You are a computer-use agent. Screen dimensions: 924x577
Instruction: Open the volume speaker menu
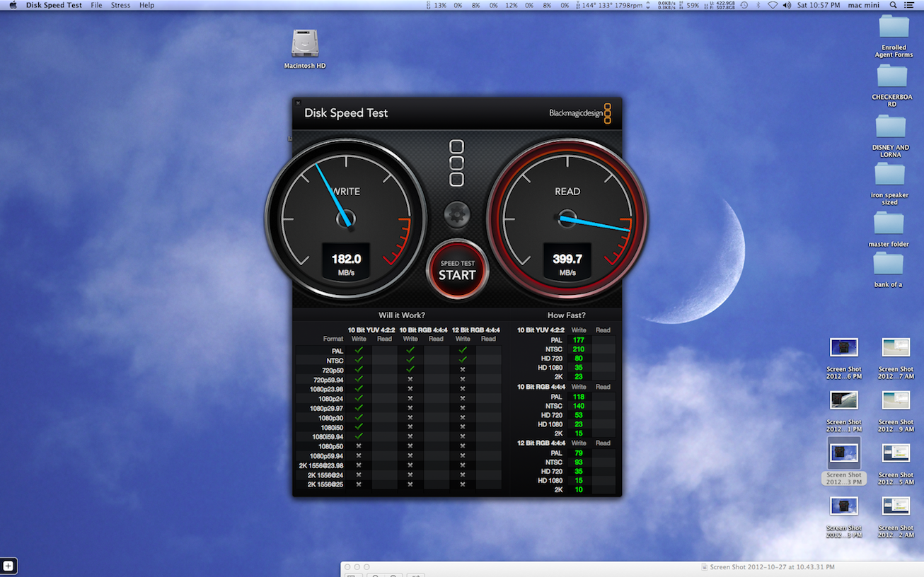point(787,5)
